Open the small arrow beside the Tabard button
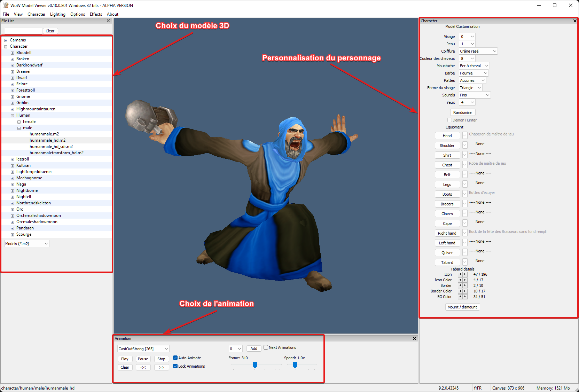This screenshot has height=392, width=579. coord(465,262)
